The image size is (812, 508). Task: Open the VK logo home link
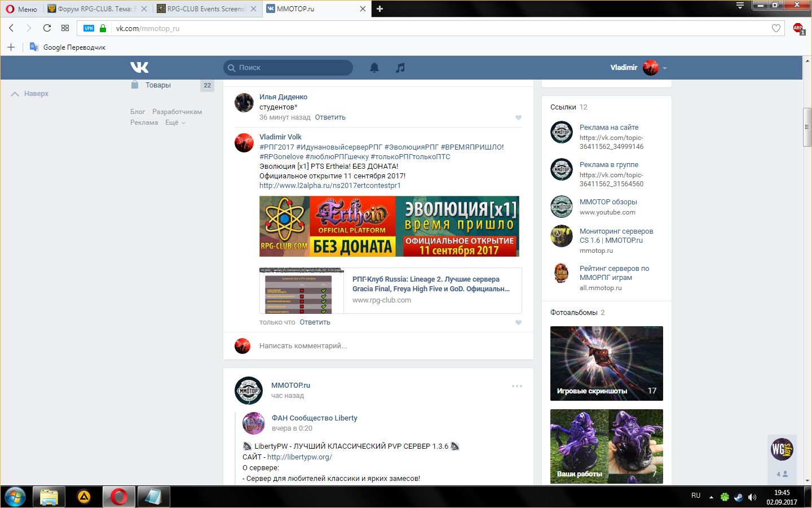point(139,67)
